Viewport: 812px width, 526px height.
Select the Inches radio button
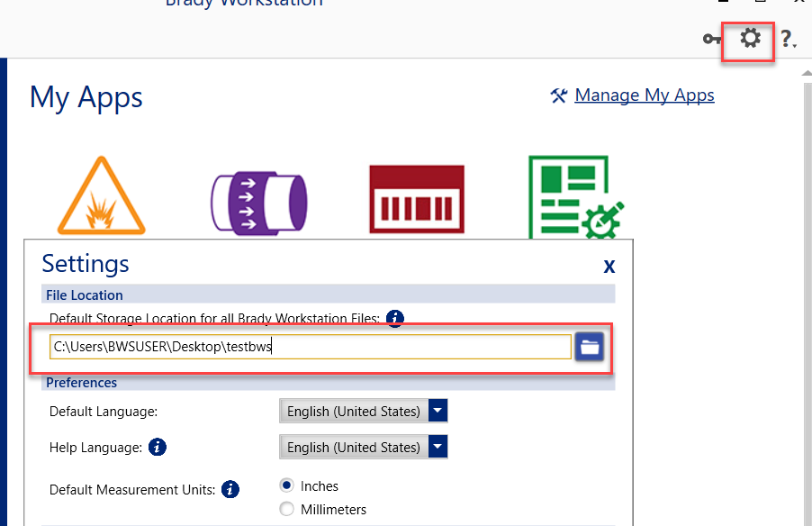pos(287,485)
